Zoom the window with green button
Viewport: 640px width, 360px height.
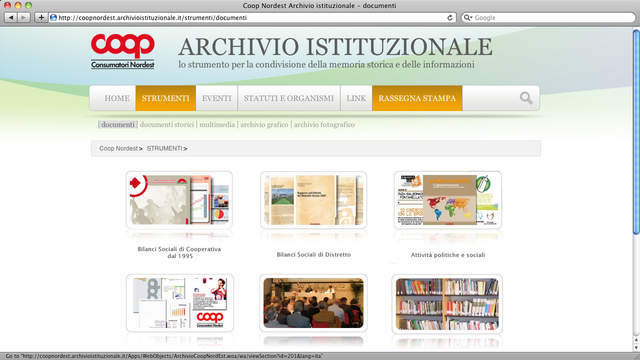(x=28, y=5)
